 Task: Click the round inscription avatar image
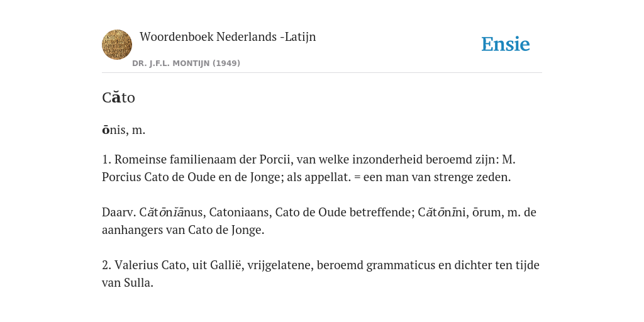coord(117,45)
